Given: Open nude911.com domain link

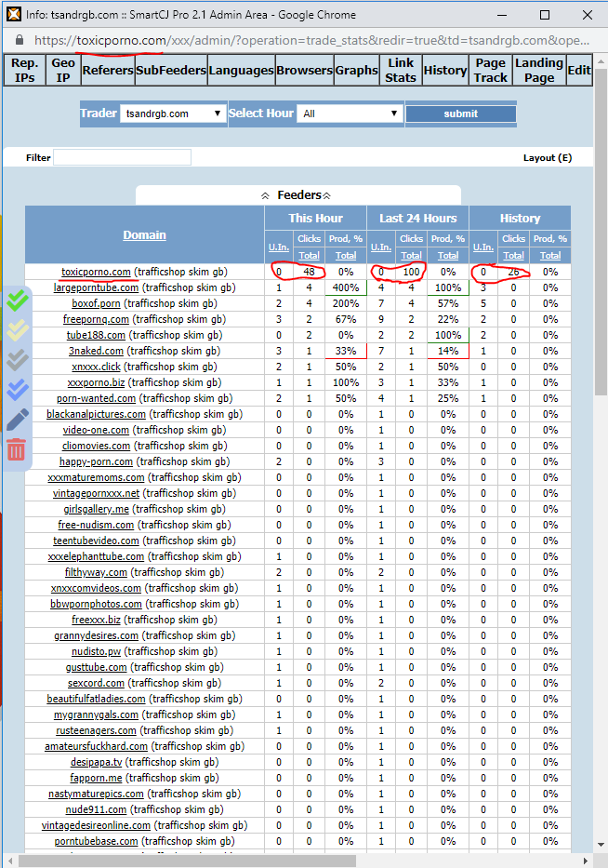Looking at the screenshot, I should click(x=97, y=810).
